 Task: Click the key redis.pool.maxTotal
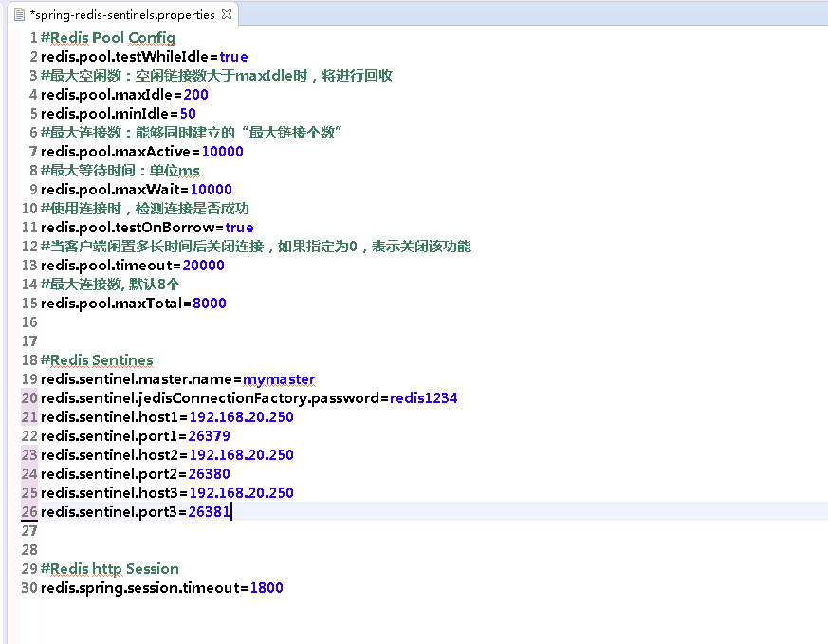(111, 304)
